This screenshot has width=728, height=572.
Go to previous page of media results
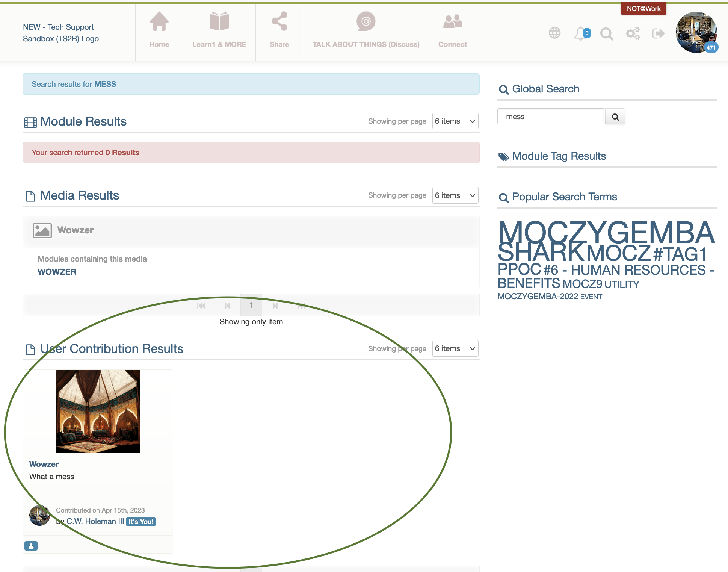coord(227,306)
